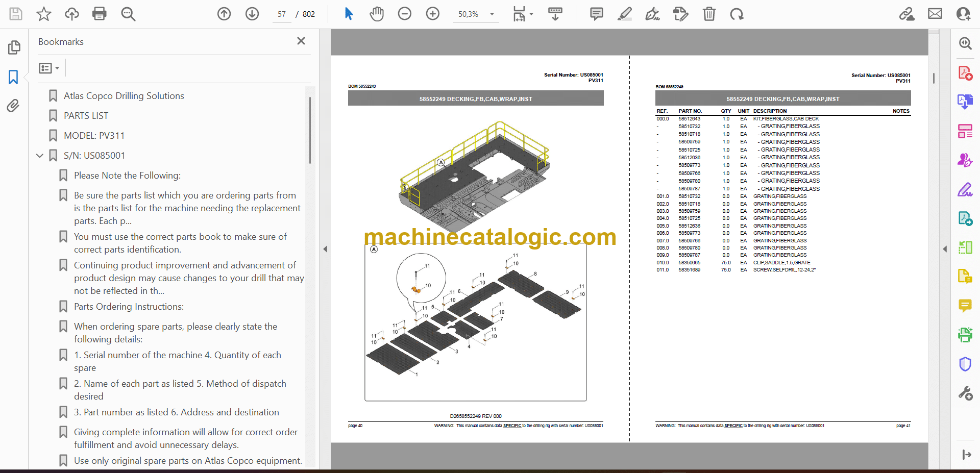
Task: Select the Hand pan tool
Action: (377, 14)
